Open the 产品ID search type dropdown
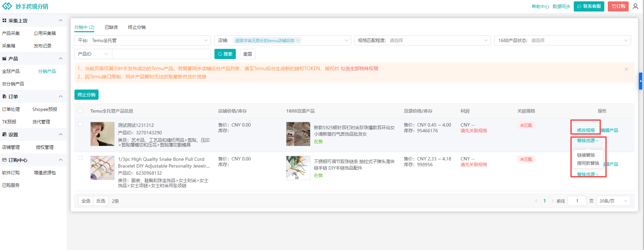The image size is (644, 250). click(x=93, y=54)
